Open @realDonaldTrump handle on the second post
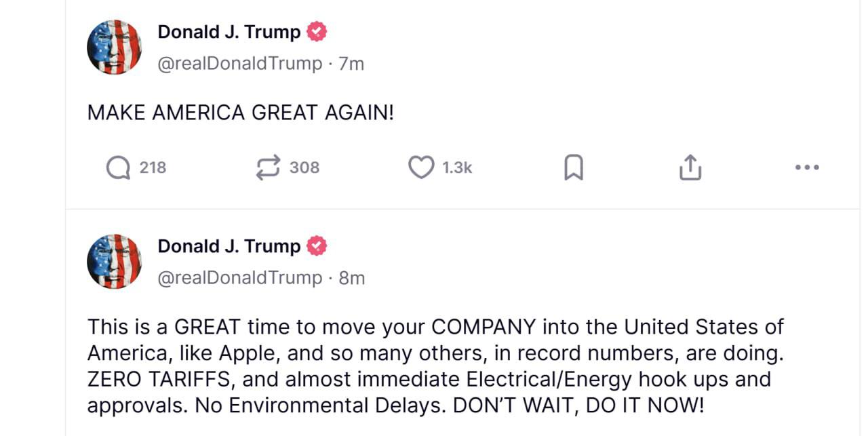 (240, 278)
